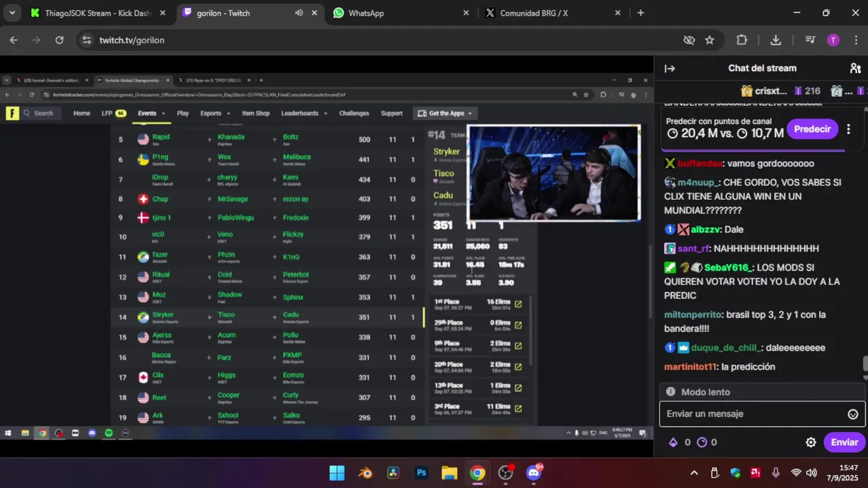The image size is (868, 488).
Task: Click Challenges in streamed tracker nav
Action: [x=354, y=113]
